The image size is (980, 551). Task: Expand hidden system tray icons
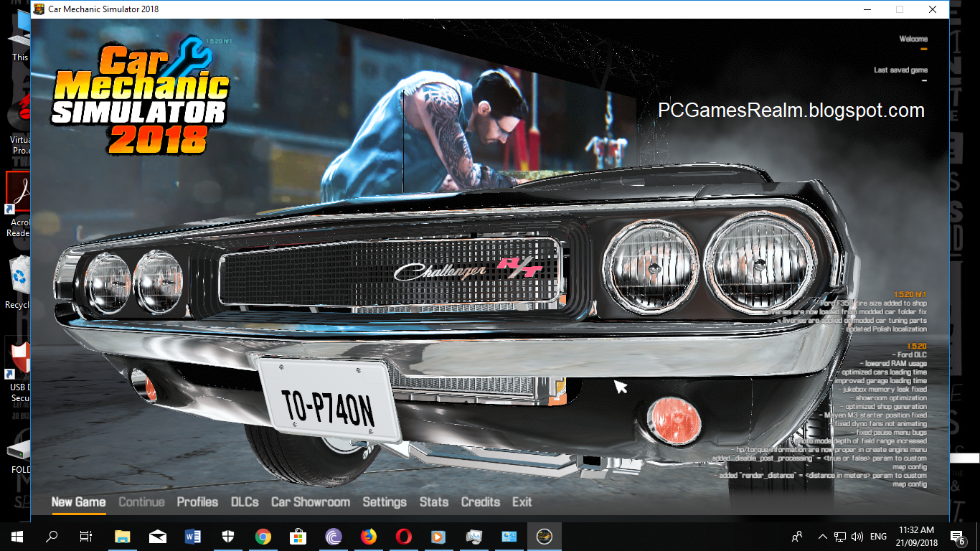[x=822, y=537]
